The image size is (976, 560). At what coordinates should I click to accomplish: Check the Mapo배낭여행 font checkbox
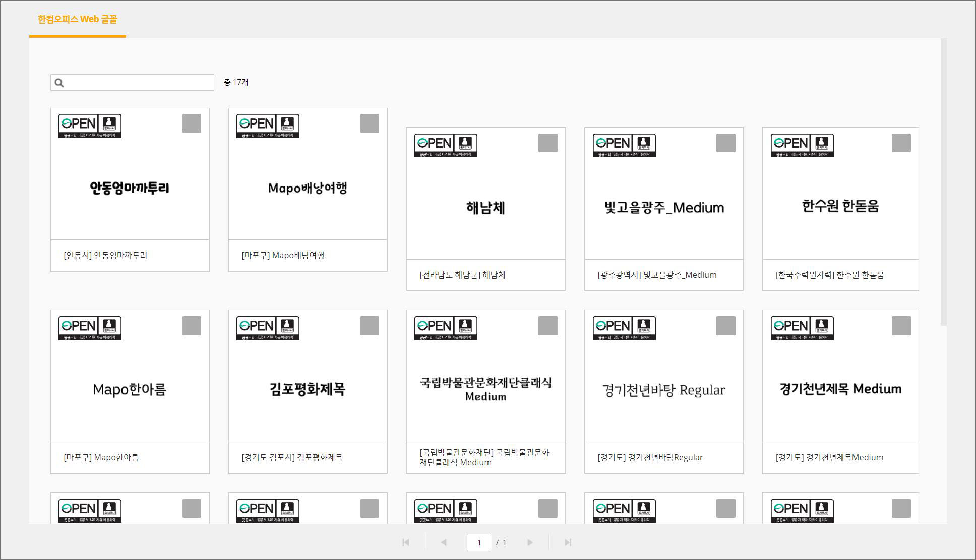point(370,123)
